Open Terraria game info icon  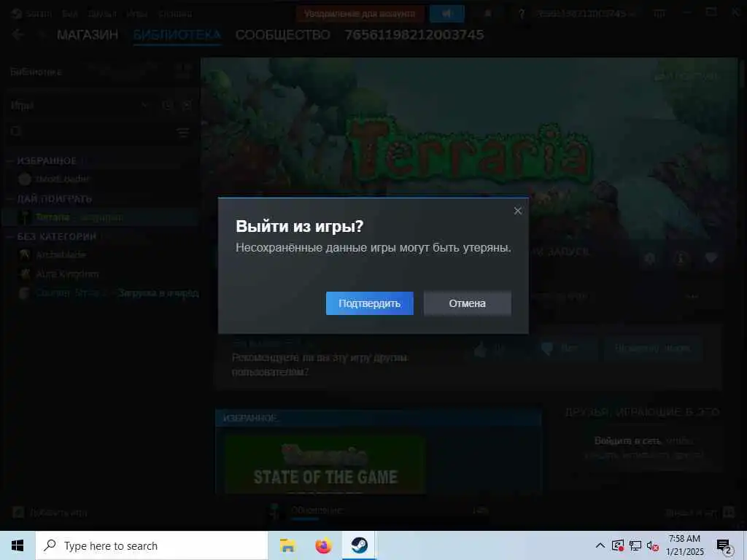[681, 259]
